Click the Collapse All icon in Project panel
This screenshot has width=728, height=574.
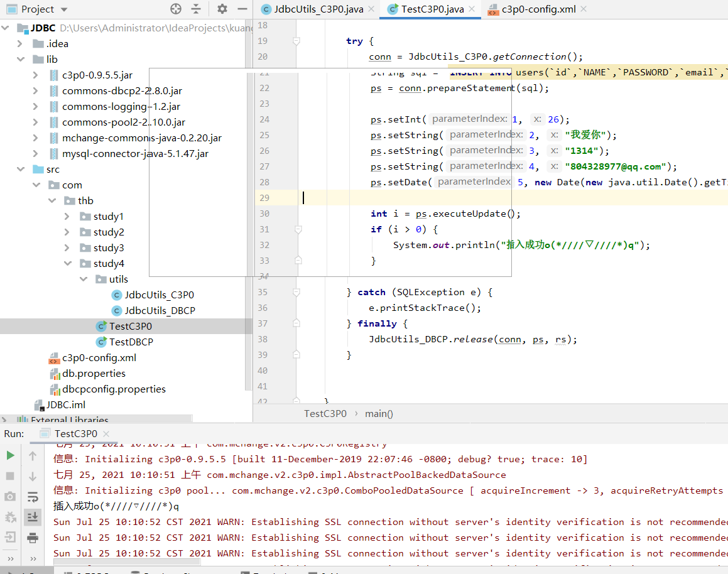click(196, 9)
